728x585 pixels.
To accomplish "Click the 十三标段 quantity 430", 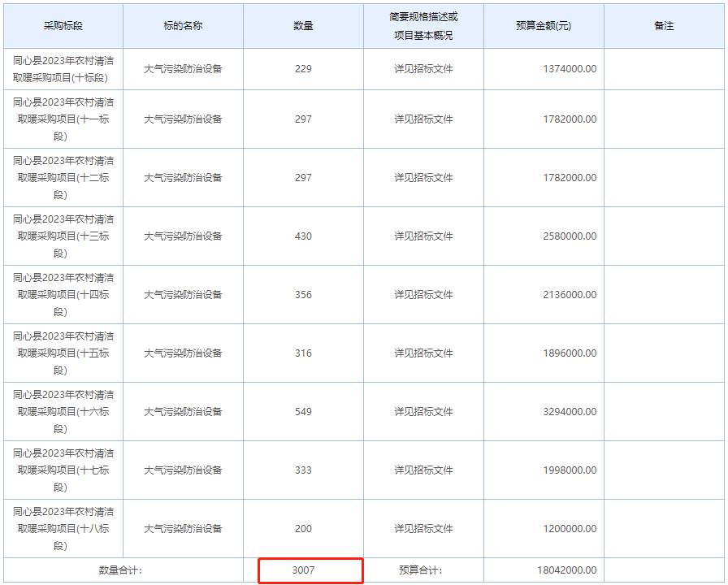I will click(303, 236).
